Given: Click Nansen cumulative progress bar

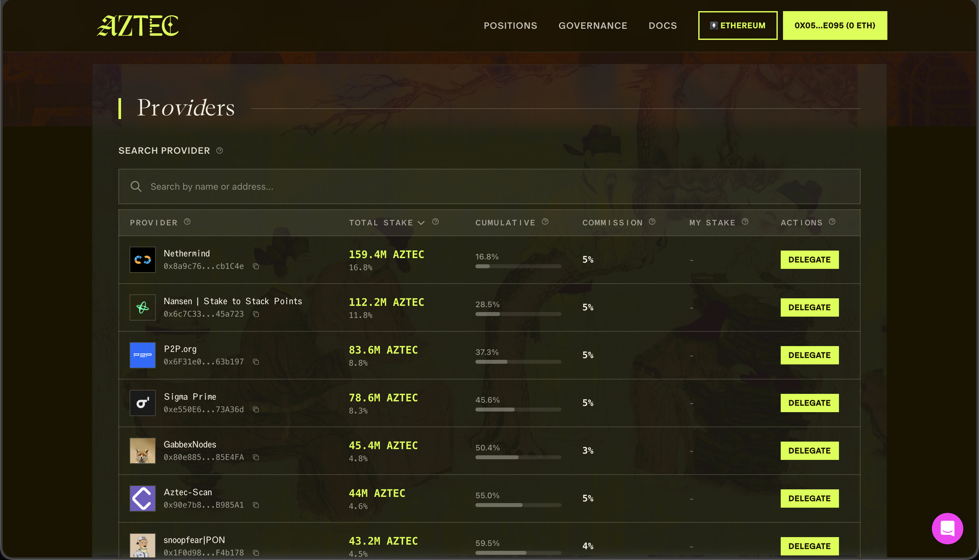Looking at the screenshot, I should 518,314.
